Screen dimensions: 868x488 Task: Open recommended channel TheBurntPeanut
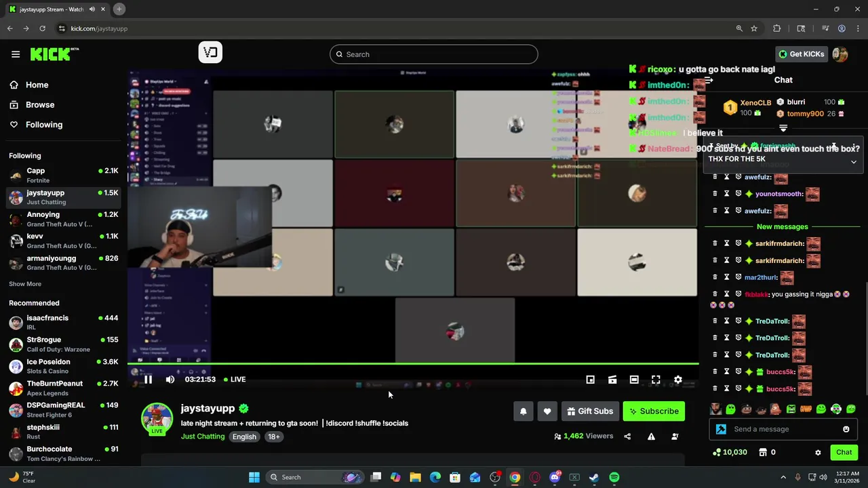(64, 388)
